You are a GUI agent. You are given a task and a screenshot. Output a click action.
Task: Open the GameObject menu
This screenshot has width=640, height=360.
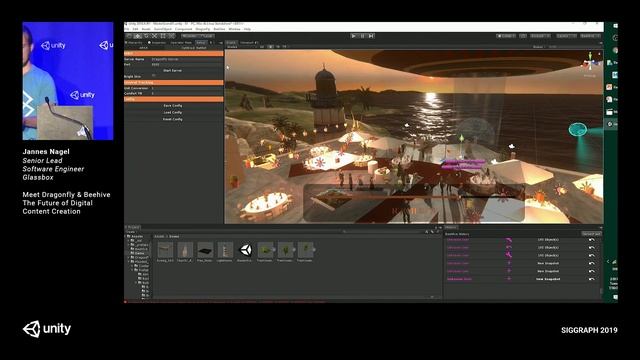click(x=163, y=29)
